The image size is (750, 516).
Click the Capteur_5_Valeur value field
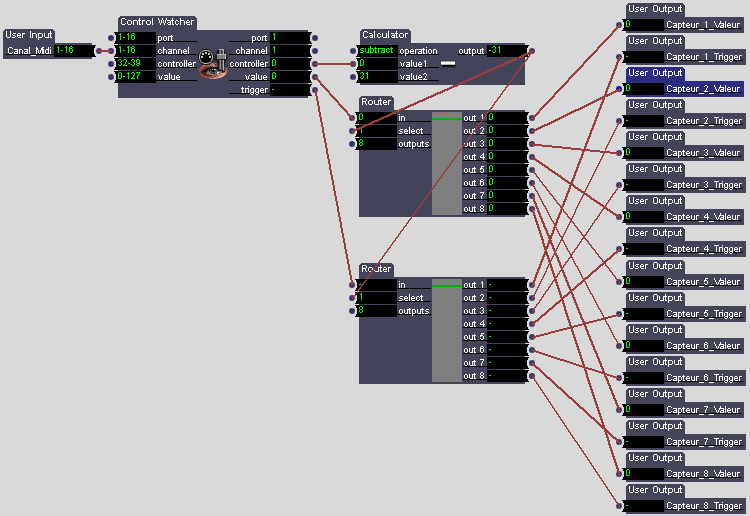(x=645, y=282)
